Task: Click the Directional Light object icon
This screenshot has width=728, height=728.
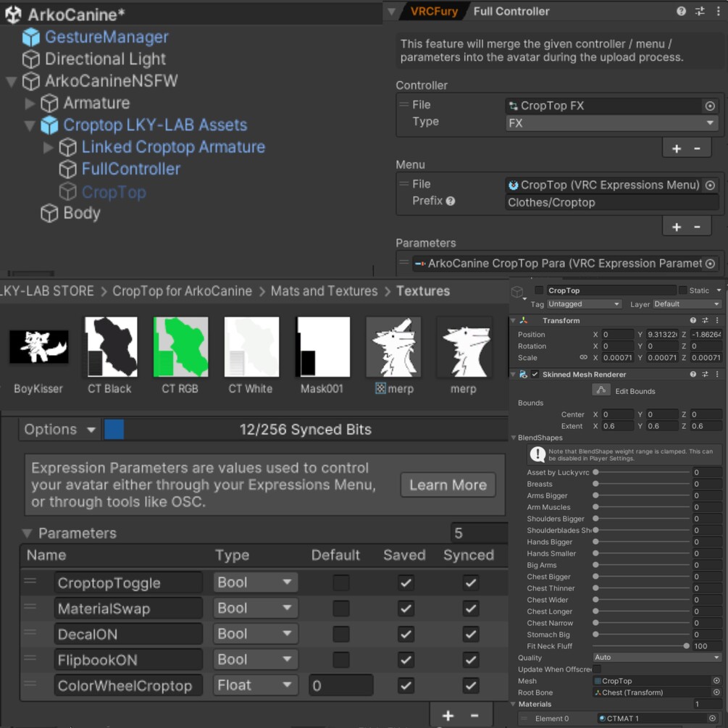Action: coord(31,59)
